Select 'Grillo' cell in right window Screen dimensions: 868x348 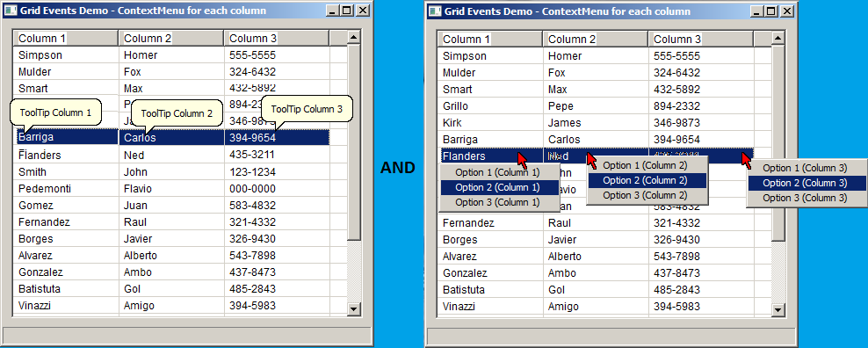point(490,105)
